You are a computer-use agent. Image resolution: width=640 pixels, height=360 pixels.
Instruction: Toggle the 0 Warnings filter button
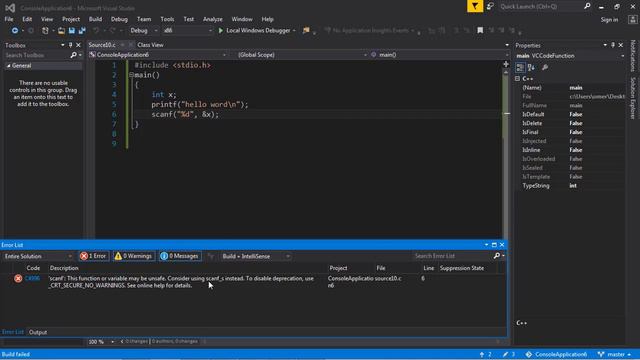(133, 256)
